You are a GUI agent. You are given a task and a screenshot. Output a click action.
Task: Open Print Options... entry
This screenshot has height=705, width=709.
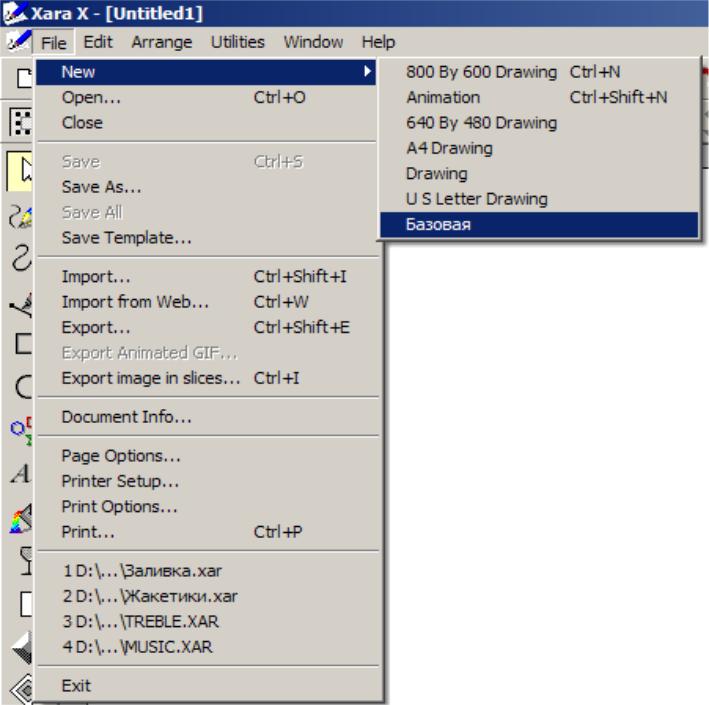tap(206, 506)
